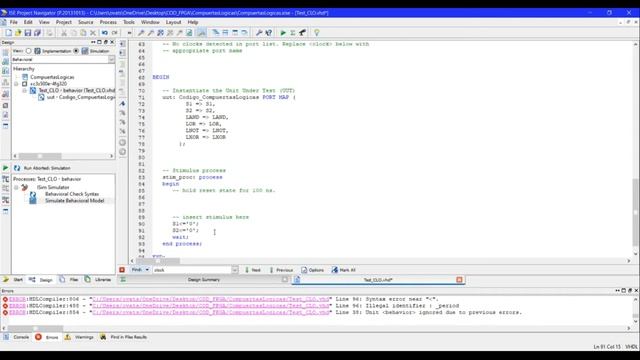Click the Previous find button

click(x=281, y=270)
